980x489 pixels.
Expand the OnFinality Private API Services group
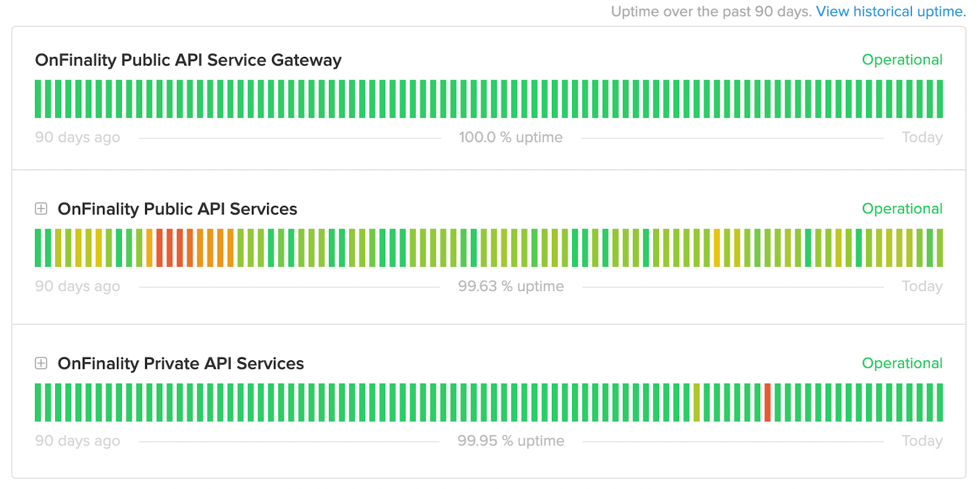[x=41, y=363]
